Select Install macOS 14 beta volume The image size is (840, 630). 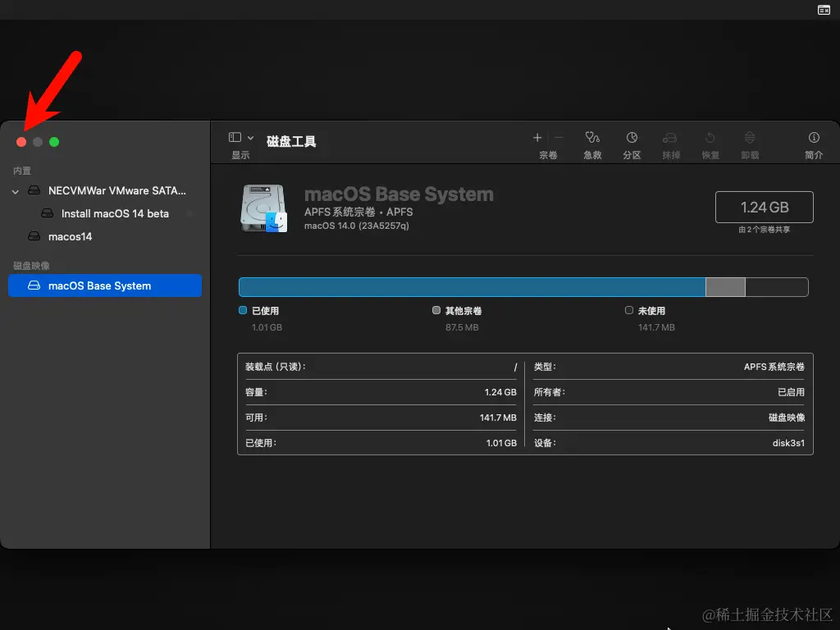105,214
